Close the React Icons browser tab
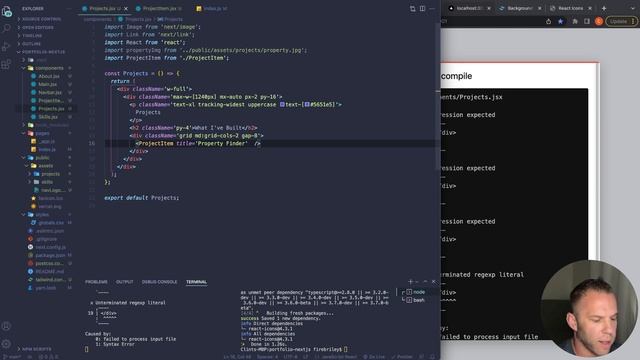Screen dimensions: 640x360 [590, 8]
